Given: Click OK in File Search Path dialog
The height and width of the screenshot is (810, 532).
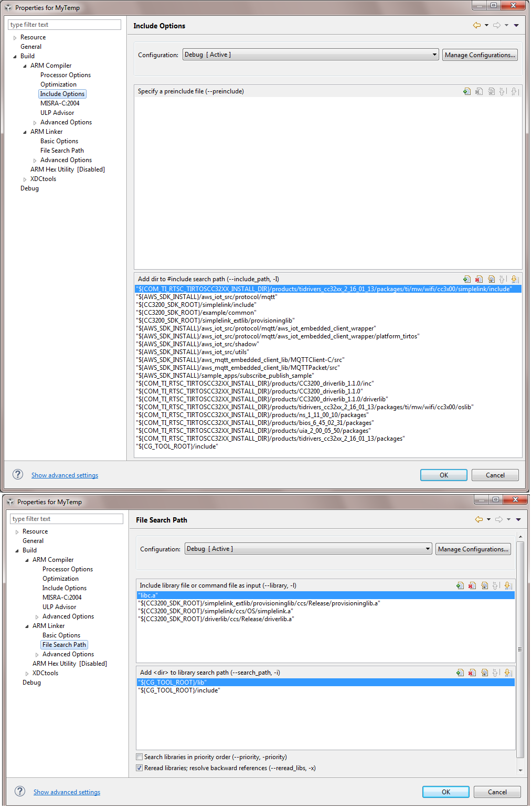Looking at the screenshot, I should [x=446, y=792].
